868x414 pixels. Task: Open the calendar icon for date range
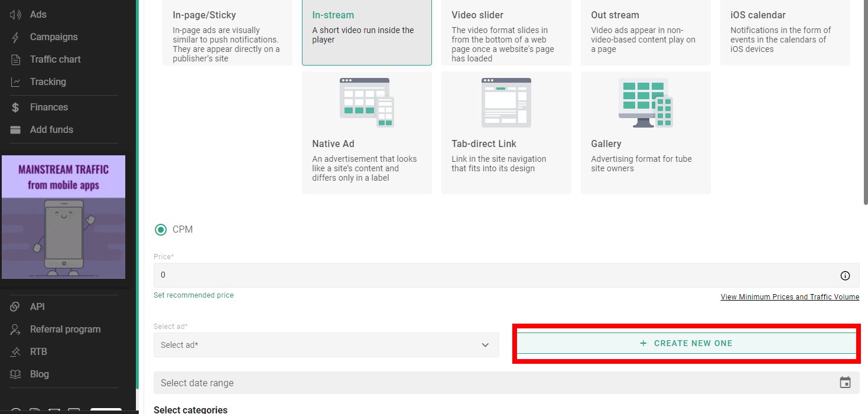click(845, 383)
